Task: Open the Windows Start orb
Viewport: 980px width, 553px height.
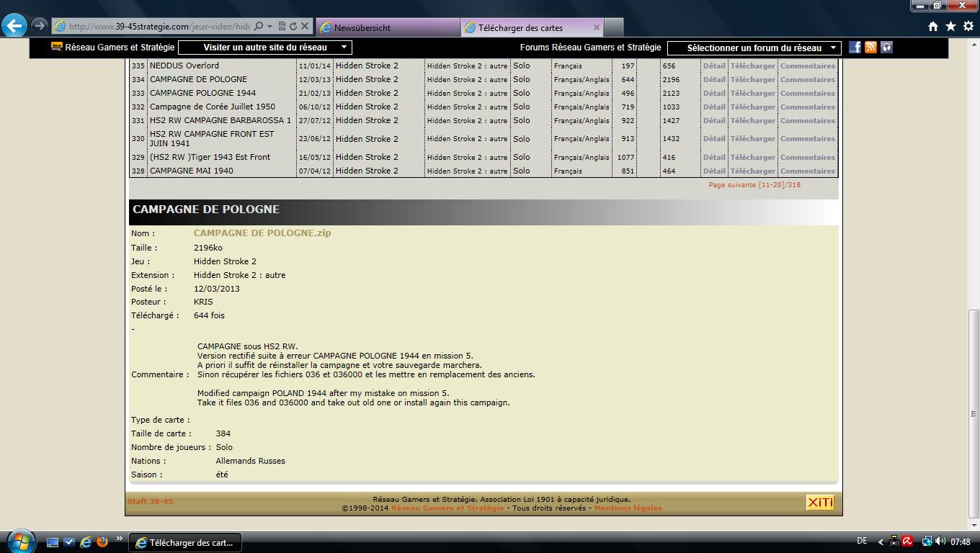Action: pyautogui.click(x=19, y=541)
